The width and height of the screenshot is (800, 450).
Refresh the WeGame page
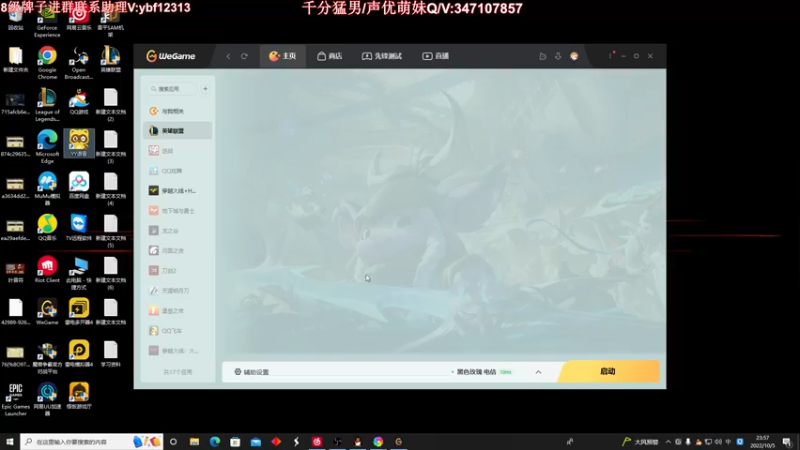(x=244, y=56)
